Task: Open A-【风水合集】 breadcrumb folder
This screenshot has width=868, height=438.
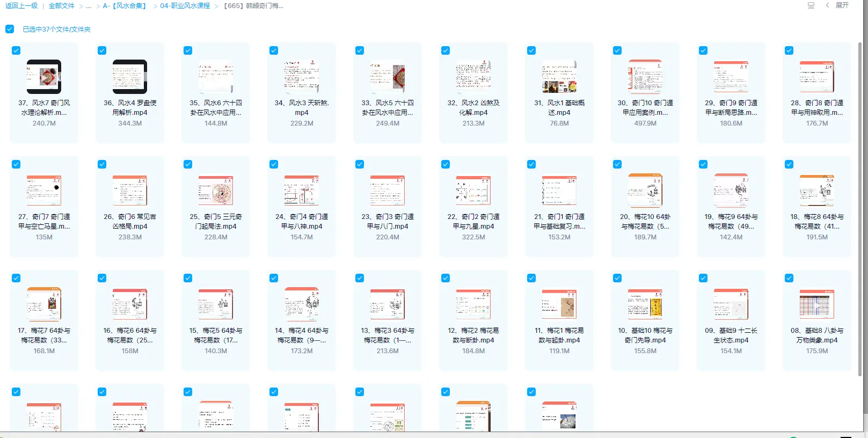Action: (125, 6)
